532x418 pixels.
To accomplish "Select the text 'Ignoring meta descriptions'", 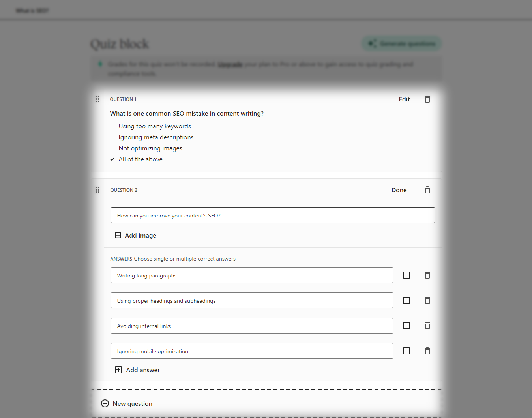I will pos(156,137).
